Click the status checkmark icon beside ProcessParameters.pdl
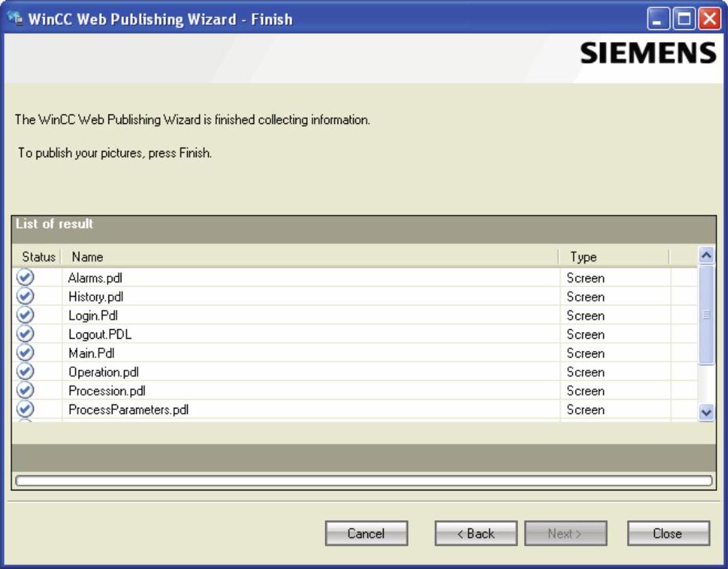728x569 pixels. point(25,409)
